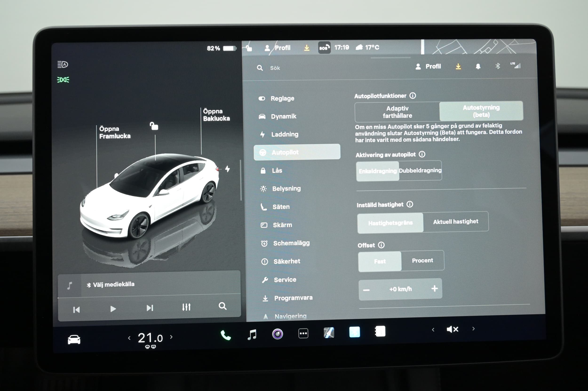Raise volume with right chevron
This screenshot has height=391, width=588.
tap(473, 329)
